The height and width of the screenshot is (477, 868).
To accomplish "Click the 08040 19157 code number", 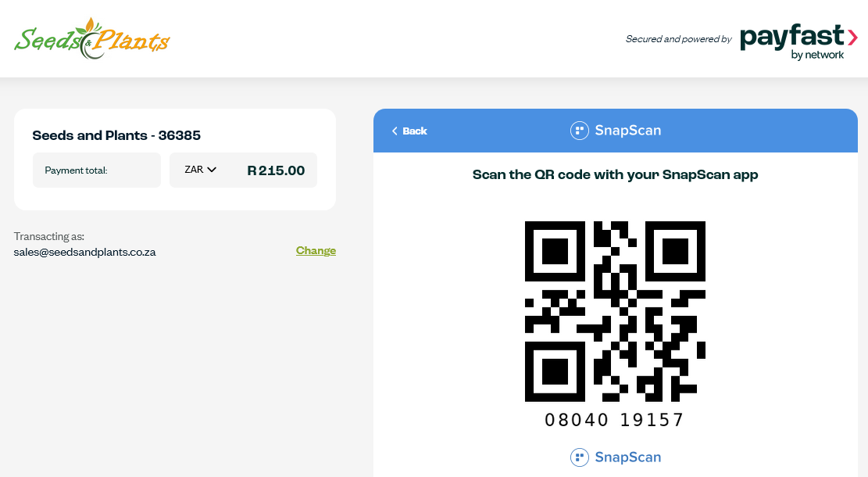I will pyautogui.click(x=614, y=420).
